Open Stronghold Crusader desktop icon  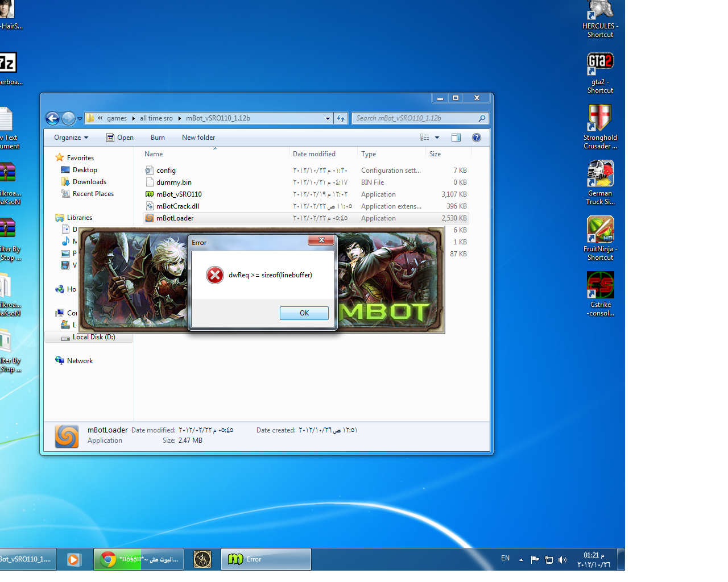pos(600,127)
